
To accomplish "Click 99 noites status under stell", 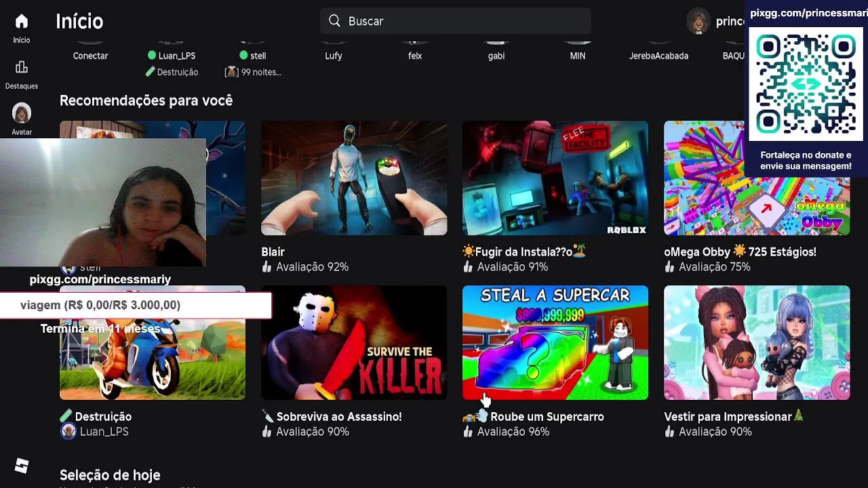I will tap(253, 72).
